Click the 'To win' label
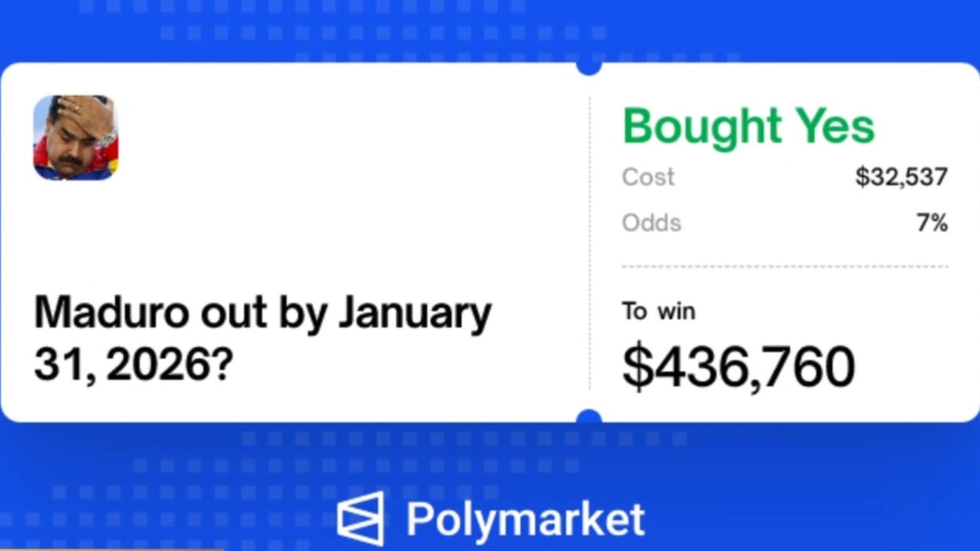The image size is (980, 551). (x=658, y=311)
